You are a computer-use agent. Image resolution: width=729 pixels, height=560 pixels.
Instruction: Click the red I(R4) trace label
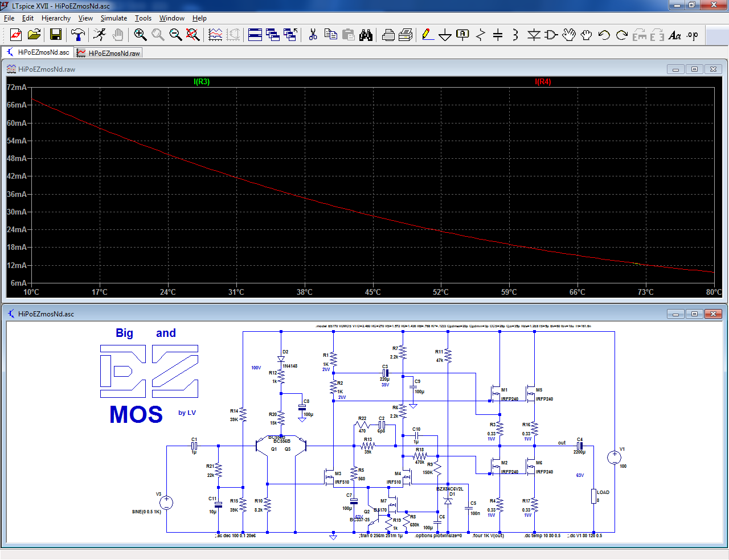(x=543, y=82)
